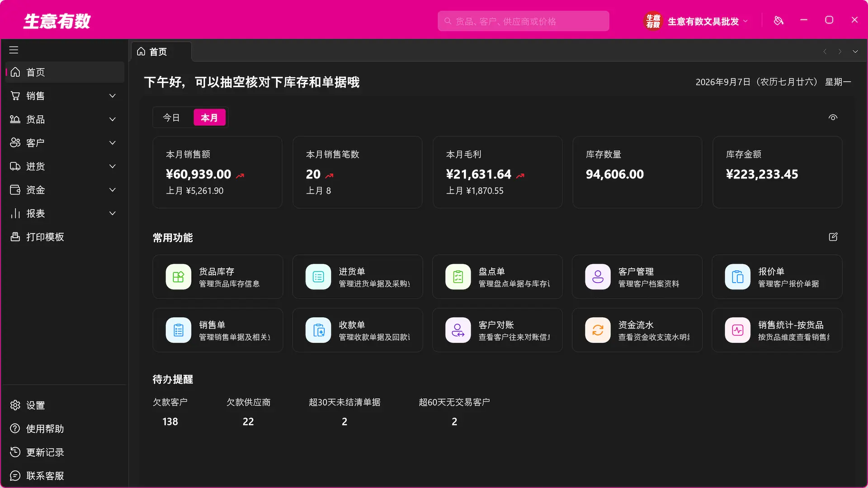Edit the 常用功能 shortcuts with the pencil icon
This screenshot has height=488, width=868.
833,237
